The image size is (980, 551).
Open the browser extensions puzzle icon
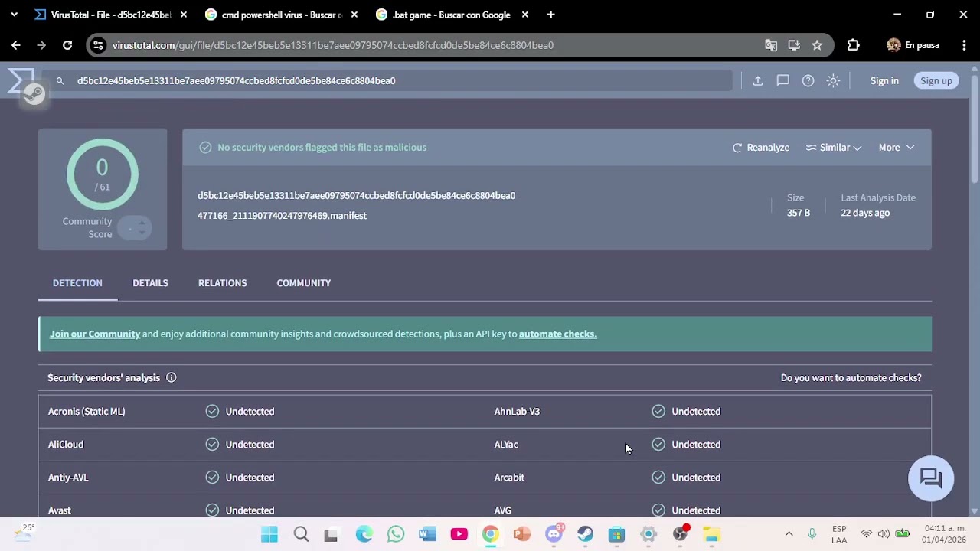pos(853,45)
